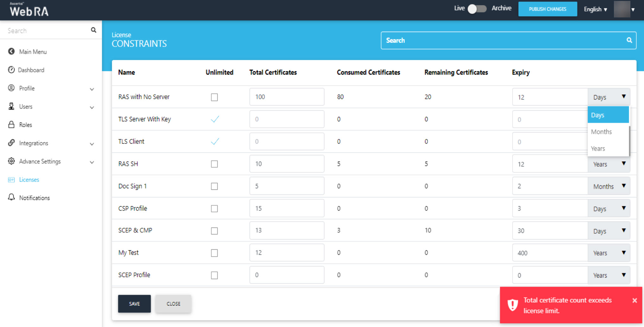Toggle the Live/Archive switch
The width and height of the screenshot is (644, 327).
[x=477, y=9]
